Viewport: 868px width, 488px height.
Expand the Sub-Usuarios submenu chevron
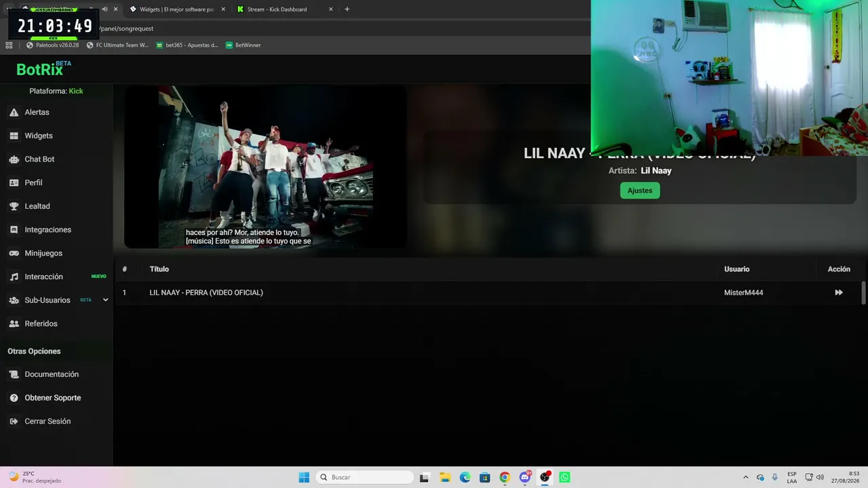tap(105, 300)
